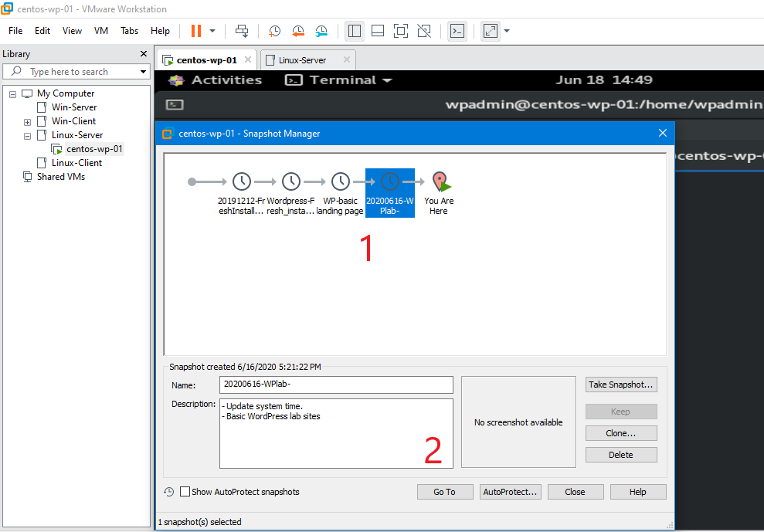This screenshot has height=532, width=764.
Task: Open the VM menu
Action: click(100, 31)
